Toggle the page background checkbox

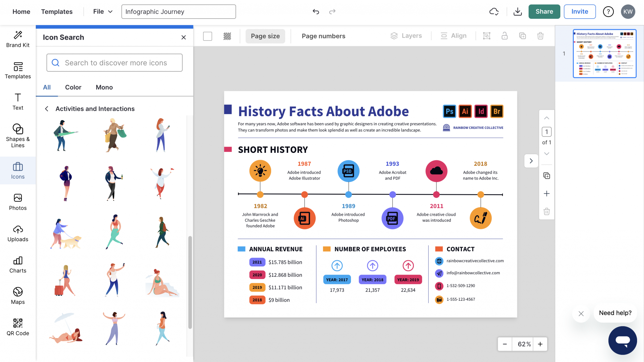[x=208, y=36]
